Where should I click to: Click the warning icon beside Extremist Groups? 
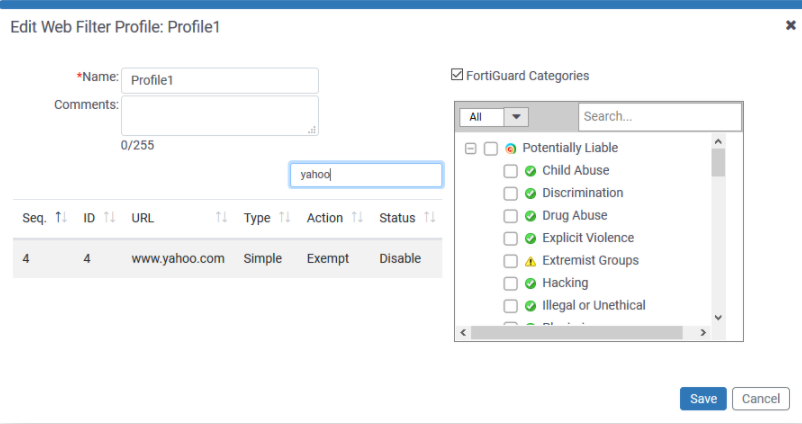(x=531, y=261)
